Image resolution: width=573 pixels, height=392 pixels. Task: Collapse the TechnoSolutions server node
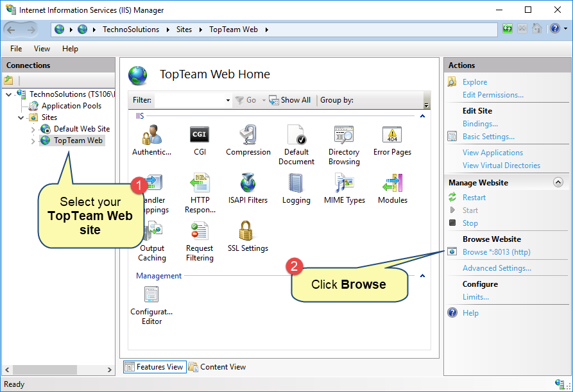click(x=9, y=94)
